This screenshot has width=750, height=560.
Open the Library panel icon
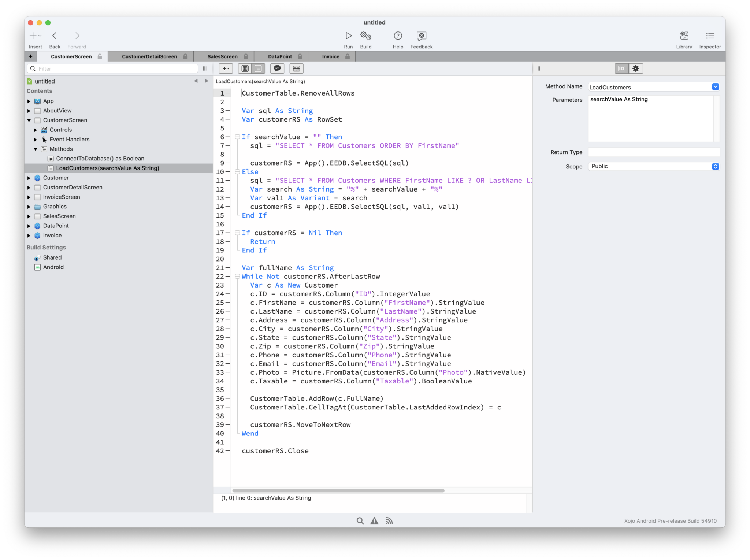684,36
